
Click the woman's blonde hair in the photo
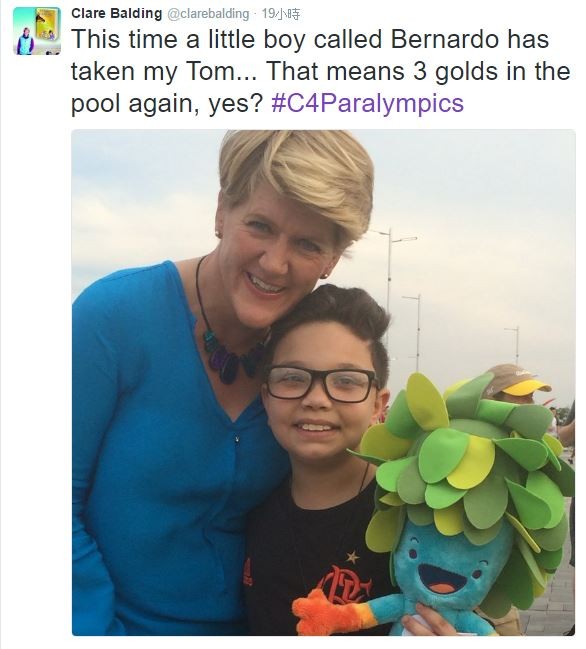[297, 174]
